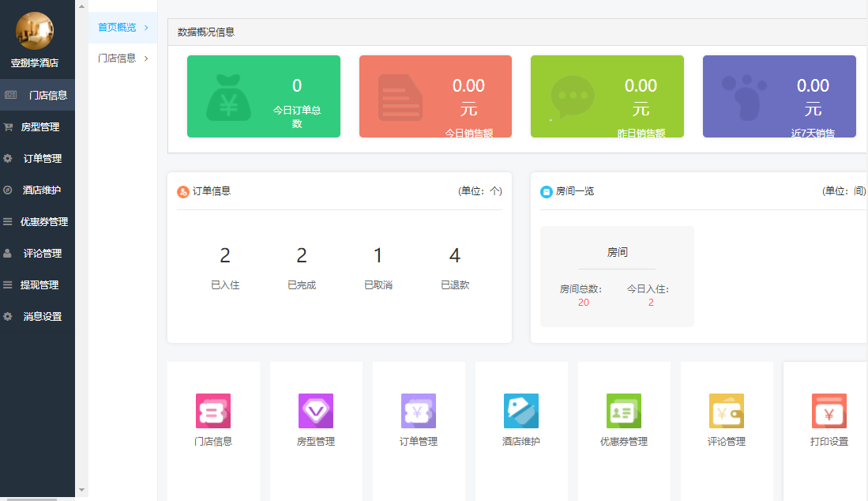This screenshot has height=501, width=868.
Task: Open 房型管理 in the dark sidebar
Action: coord(37,126)
